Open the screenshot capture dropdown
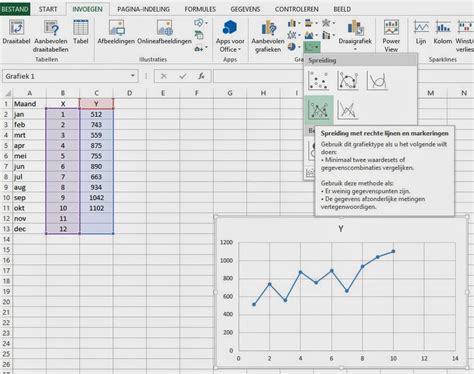474x374 pixels. 201,48
